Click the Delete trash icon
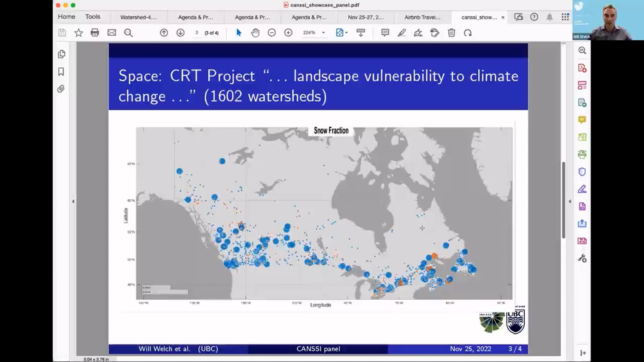644x362 pixels. (x=451, y=33)
